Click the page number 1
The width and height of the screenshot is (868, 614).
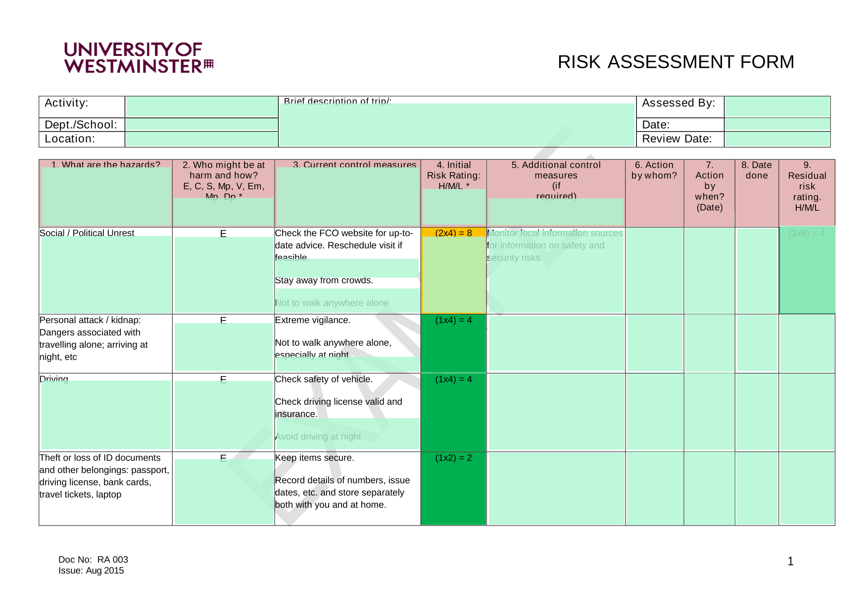tap(790, 561)
